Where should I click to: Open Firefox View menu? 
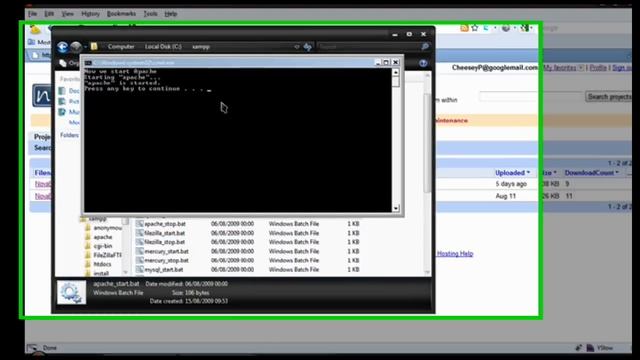tap(67, 14)
